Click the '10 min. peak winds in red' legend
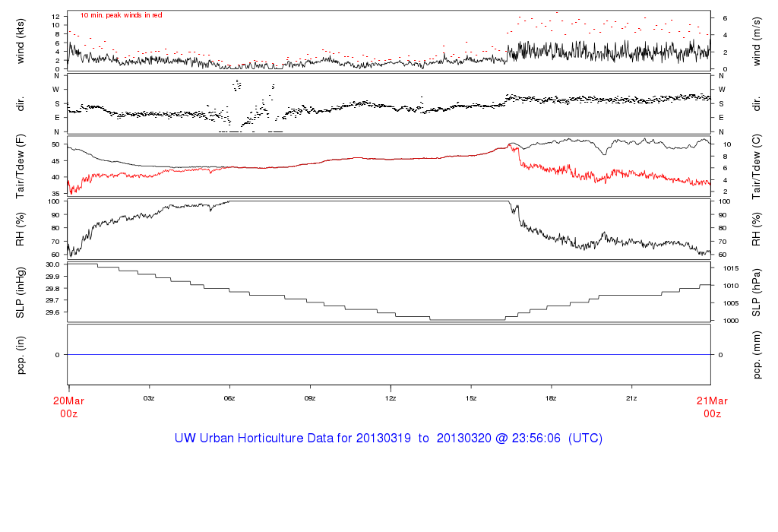 [121, 15]
